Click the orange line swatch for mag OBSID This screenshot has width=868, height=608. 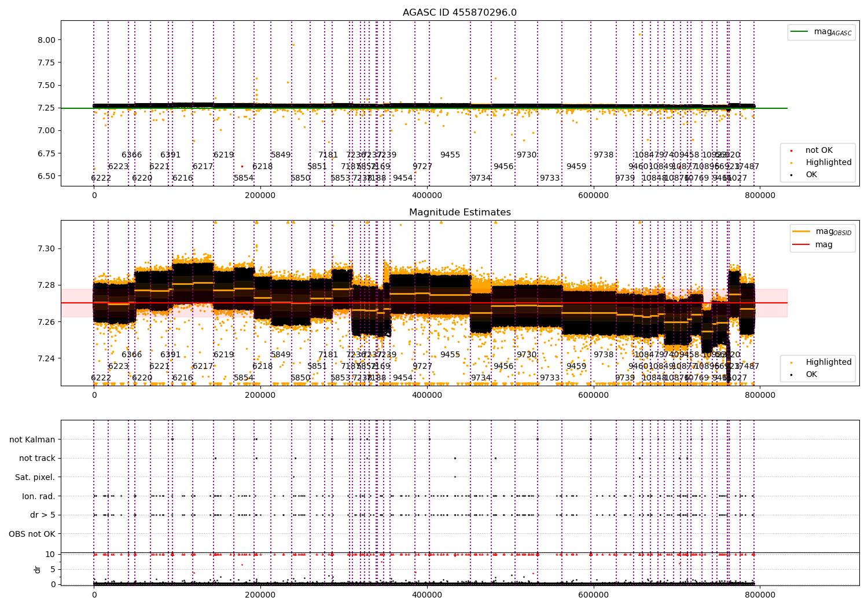point(801,232)
